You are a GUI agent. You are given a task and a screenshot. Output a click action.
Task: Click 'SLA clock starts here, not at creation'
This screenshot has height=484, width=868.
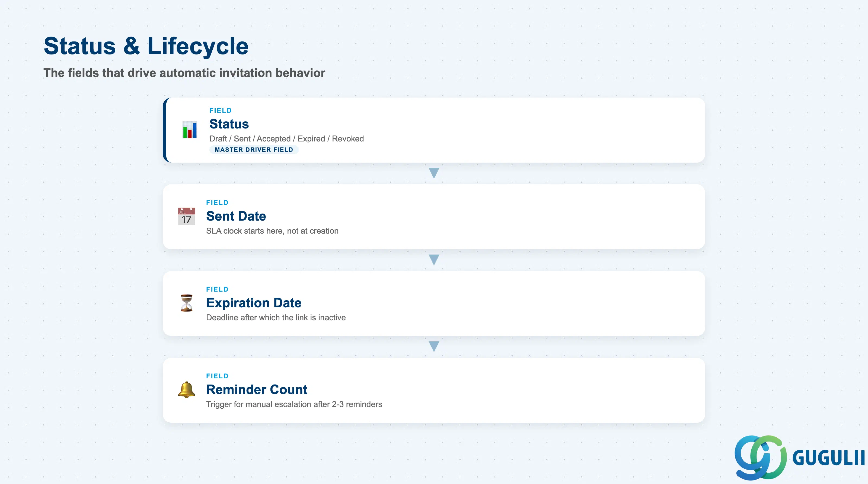(x=272, y=231)
